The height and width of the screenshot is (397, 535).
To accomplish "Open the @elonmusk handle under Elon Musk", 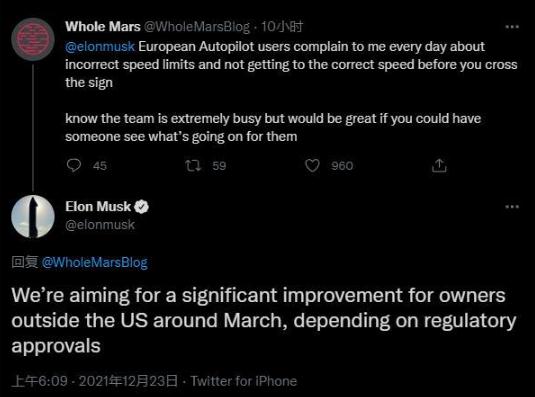I will coord(100,225).
